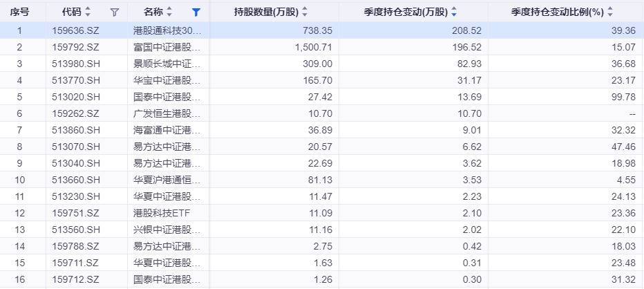Click change ratio value 31.32
Screen dimensions: 644x289
624,279
